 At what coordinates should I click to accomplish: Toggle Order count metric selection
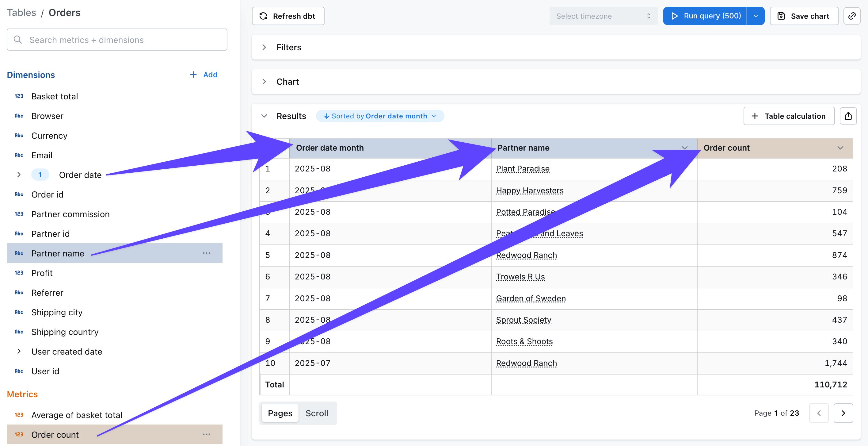[x=55, y=434]
